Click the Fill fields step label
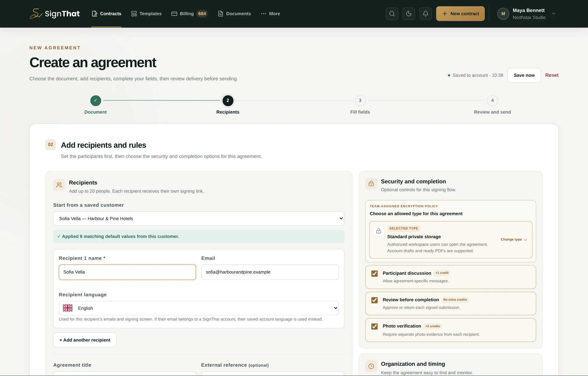The image size is (588, 376). coord(360,112)
